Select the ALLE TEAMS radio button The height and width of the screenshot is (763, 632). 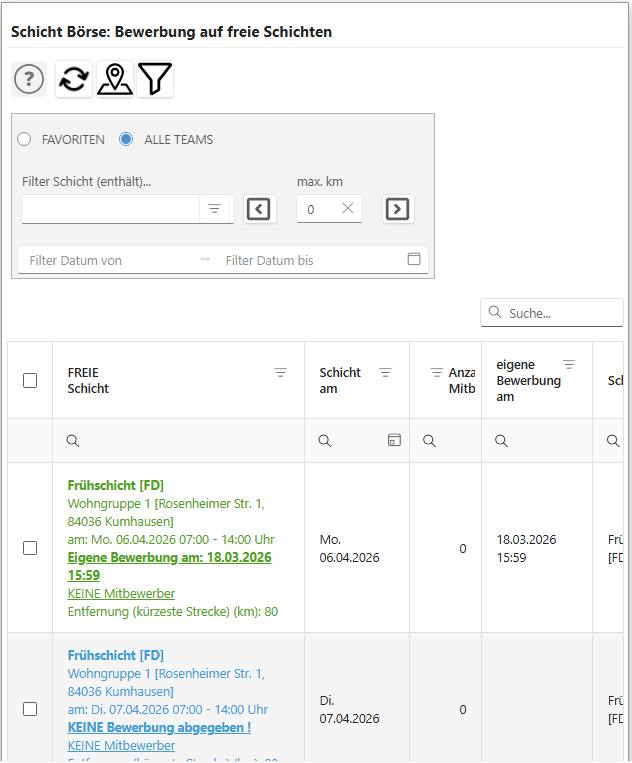point(126,140)
